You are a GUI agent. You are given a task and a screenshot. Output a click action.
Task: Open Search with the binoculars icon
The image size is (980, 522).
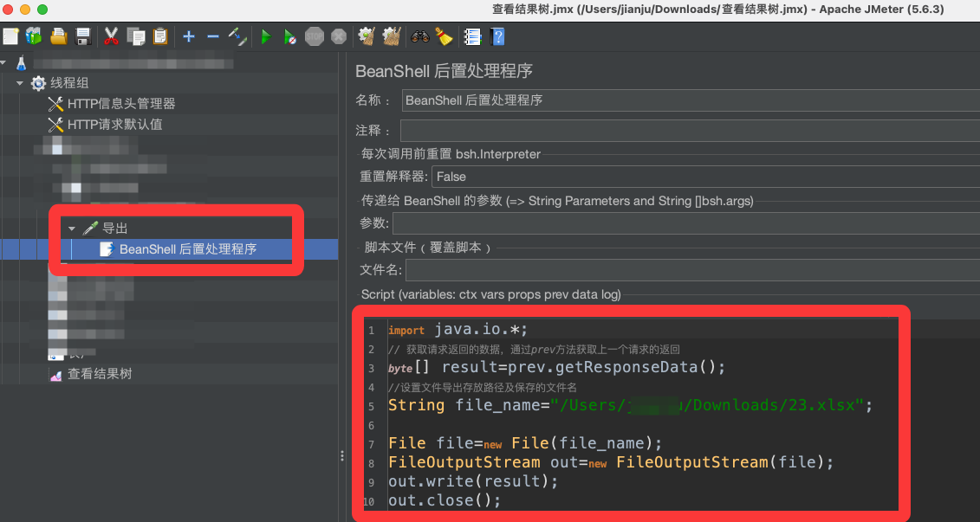[x=420, y=37]
